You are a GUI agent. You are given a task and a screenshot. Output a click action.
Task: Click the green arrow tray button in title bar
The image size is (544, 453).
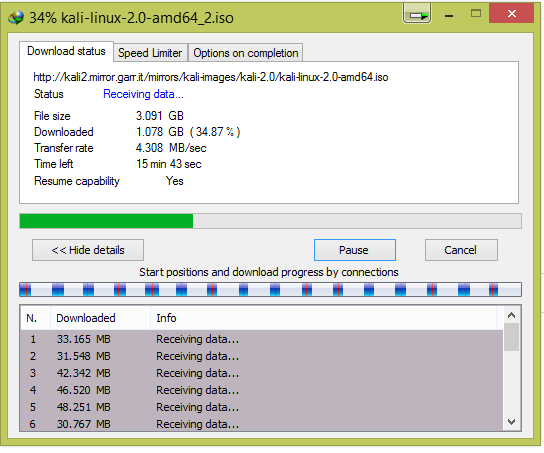pos(417,15)
